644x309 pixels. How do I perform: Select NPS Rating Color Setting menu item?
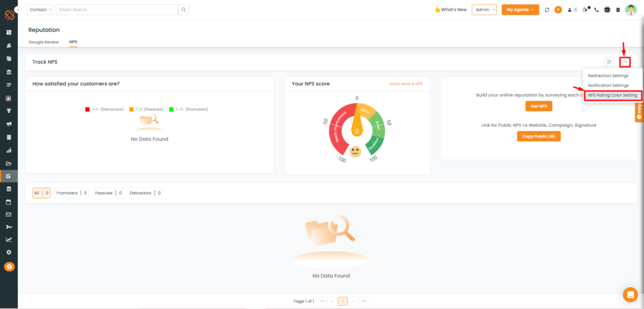tap(613, 95)
